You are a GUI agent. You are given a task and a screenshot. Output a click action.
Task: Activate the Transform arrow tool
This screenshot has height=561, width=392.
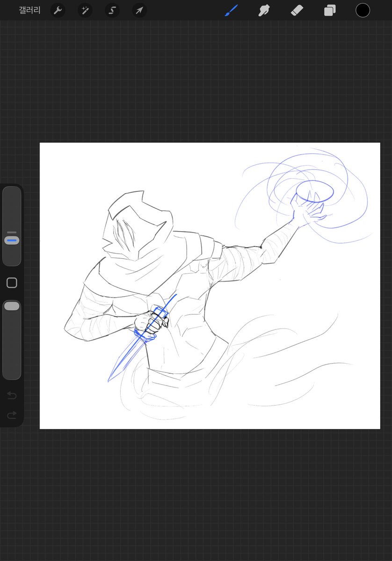tap(139, 10)
